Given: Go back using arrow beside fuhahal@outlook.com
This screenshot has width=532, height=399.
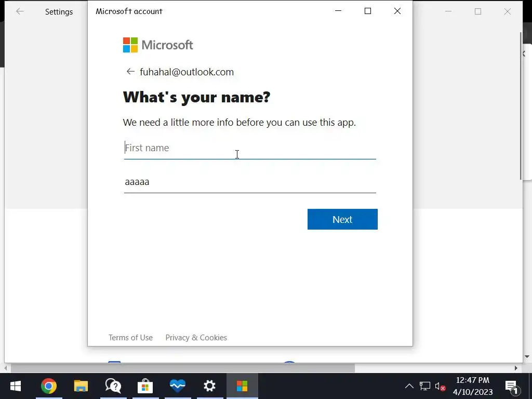Looking at the screenshot, I should pyautogui.click(x=130, y=72).
